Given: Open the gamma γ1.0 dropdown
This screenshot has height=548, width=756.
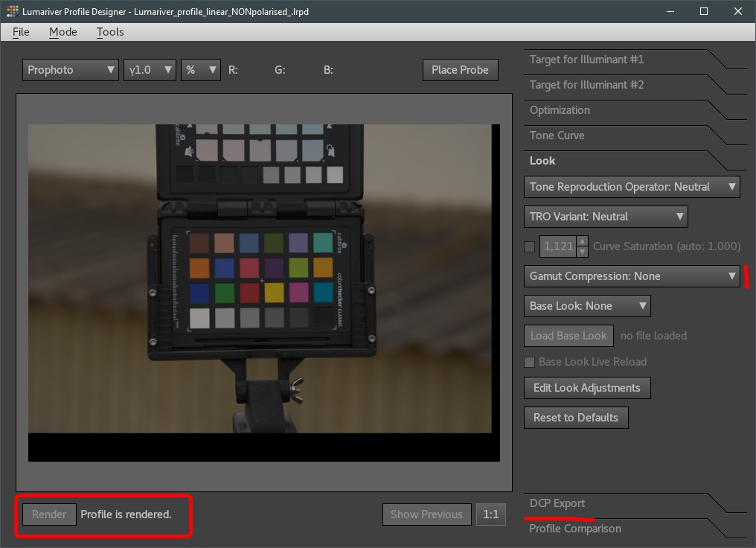Looking at the screenshot, I should coord(150,70).
